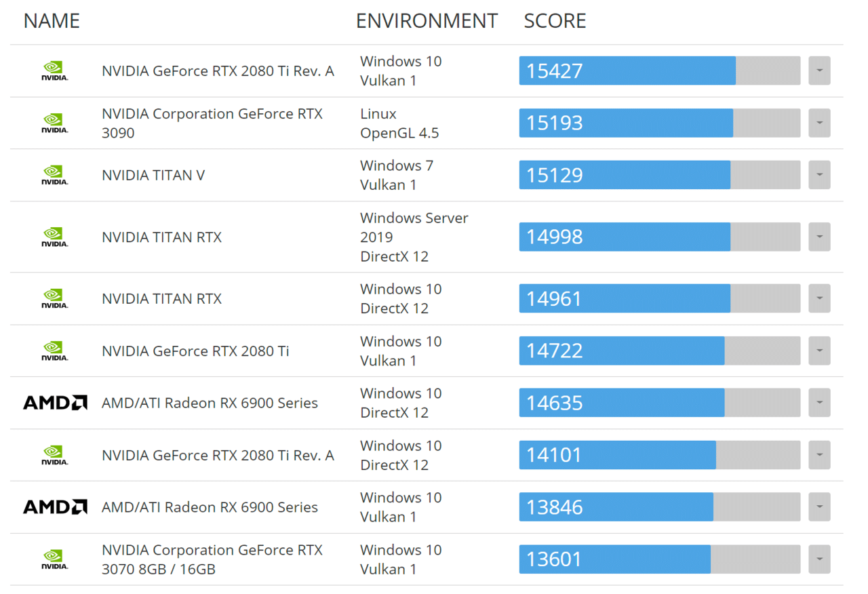Select NVIDIA GeForce RTX 2080 Ti Rev. A name with score 15427
868x594 pixels.
coord(218,71)
